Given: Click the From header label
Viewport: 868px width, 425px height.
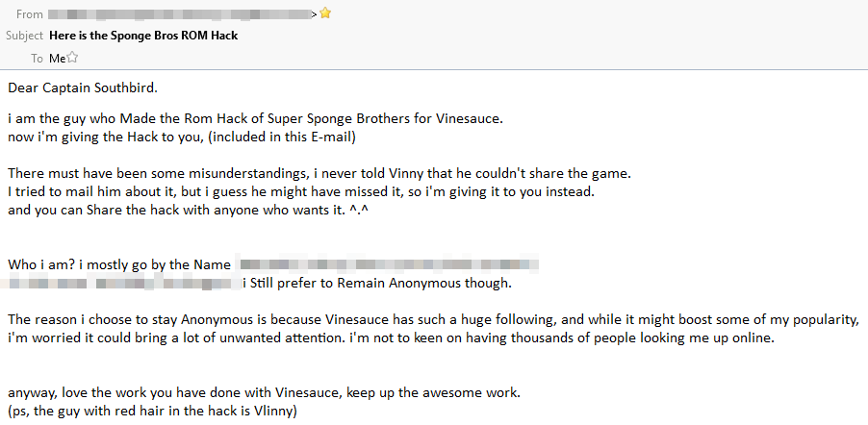Looking at the screenshot, I should tap(29, 14).
